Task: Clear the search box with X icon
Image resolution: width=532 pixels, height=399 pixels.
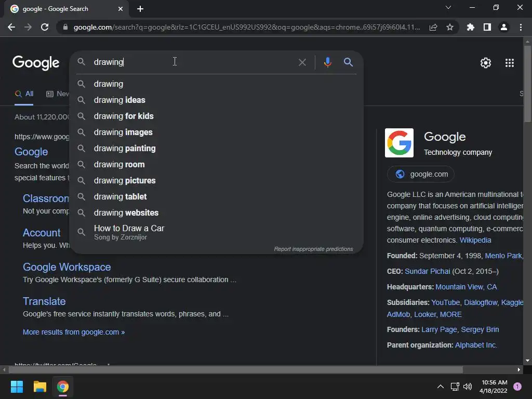Action: [302, 62]
